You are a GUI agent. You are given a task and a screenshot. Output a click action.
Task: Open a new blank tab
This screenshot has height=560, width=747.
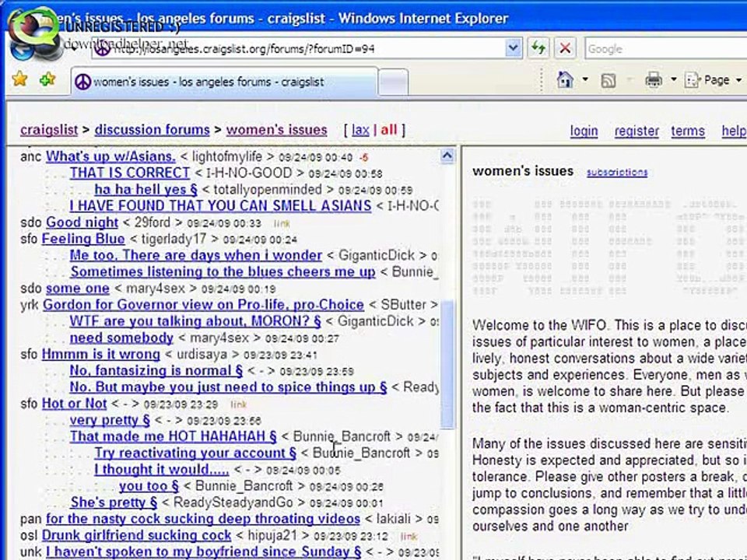click(x=394, y=83)
